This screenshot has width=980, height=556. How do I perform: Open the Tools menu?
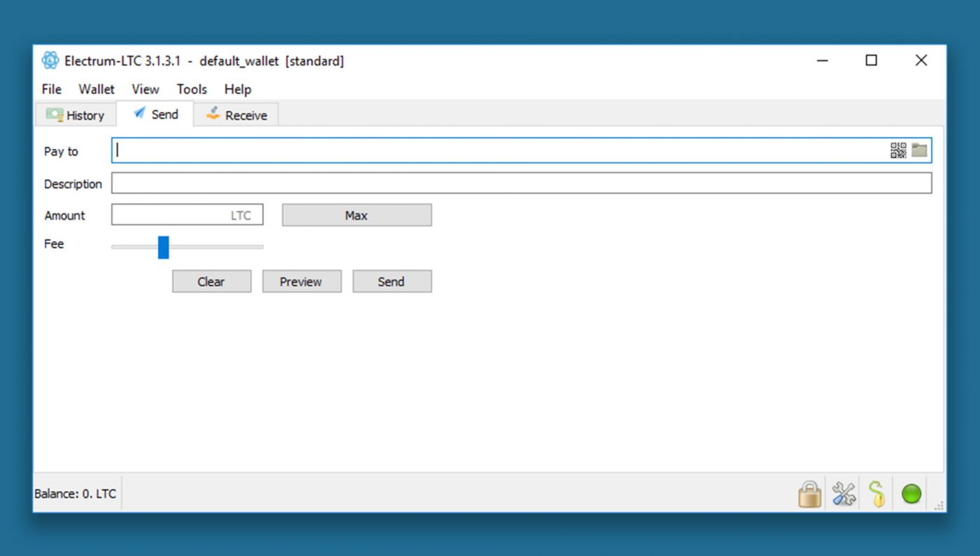pyautogui.click(x=192, y=90)
